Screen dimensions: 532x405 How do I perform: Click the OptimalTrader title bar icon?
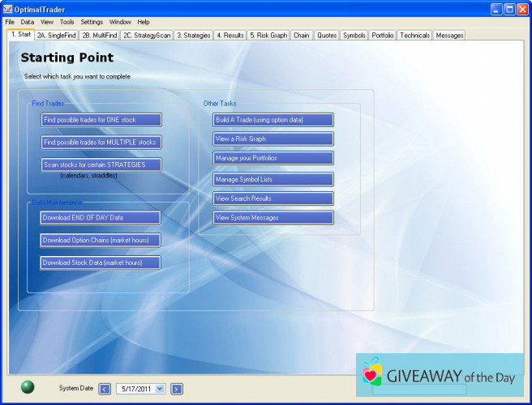coord(8,9)
